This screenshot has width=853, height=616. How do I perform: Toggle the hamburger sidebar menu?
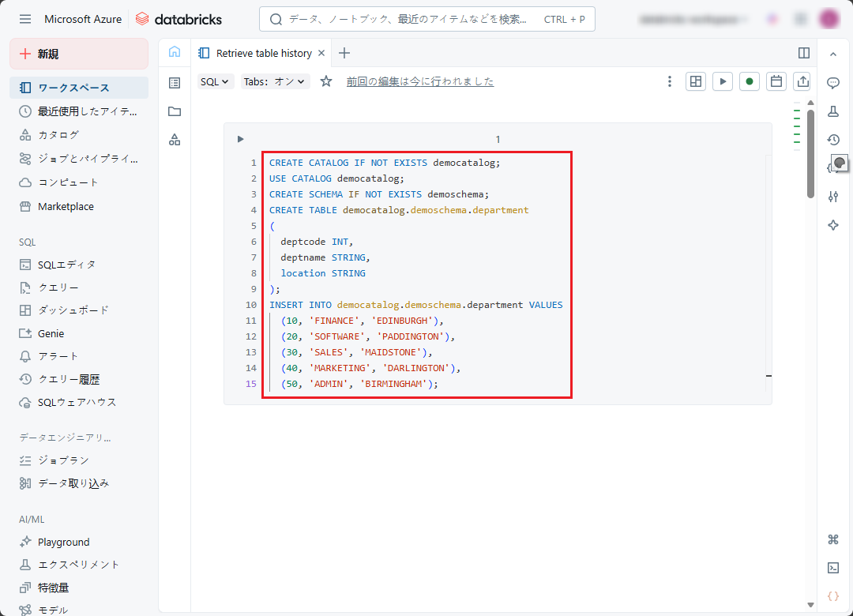tap(25, 19)
